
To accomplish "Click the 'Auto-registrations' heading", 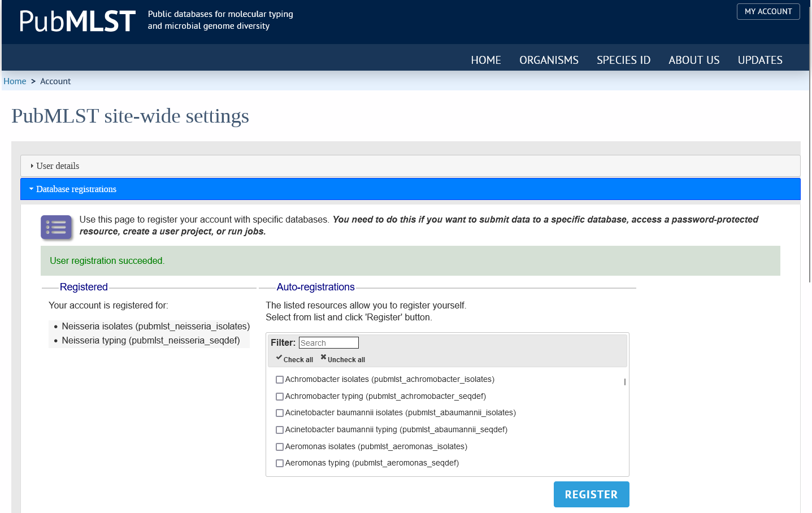I will [x=315, y=287].
